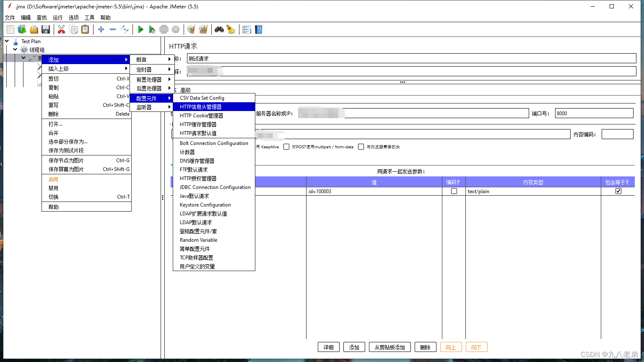Start the test with green play icon
Image resolution: width=644 pixels, height=362 pixels.
pyautogui.click(x=140, y=29)
